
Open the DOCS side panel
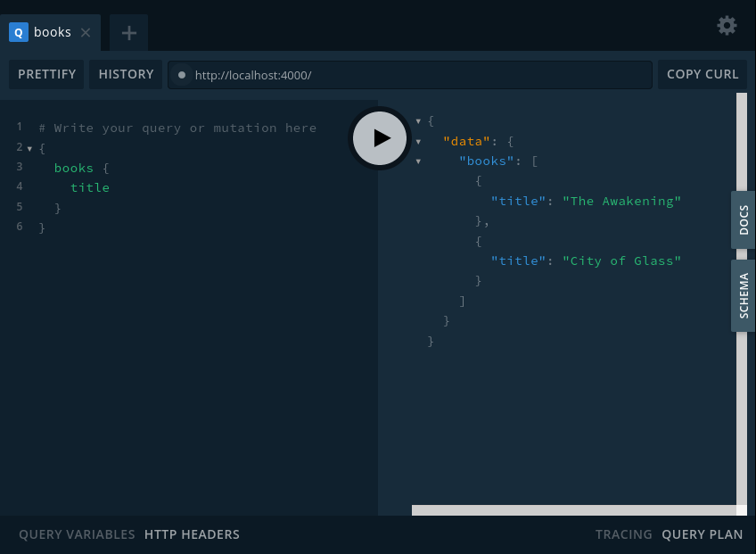coord(743,220)
